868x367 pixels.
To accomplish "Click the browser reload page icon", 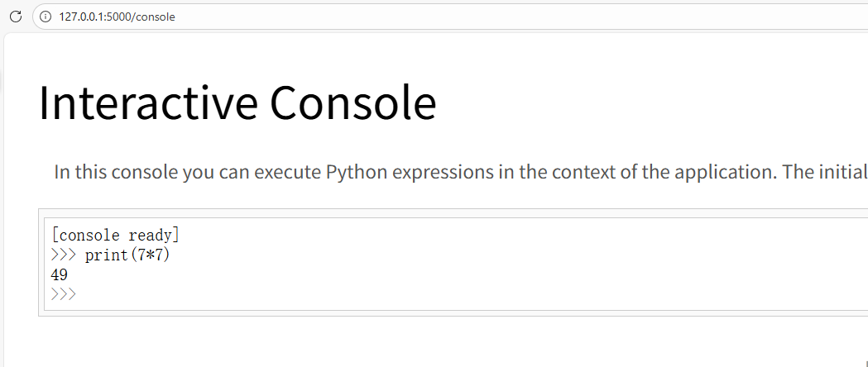I will (x=15, y=17).
